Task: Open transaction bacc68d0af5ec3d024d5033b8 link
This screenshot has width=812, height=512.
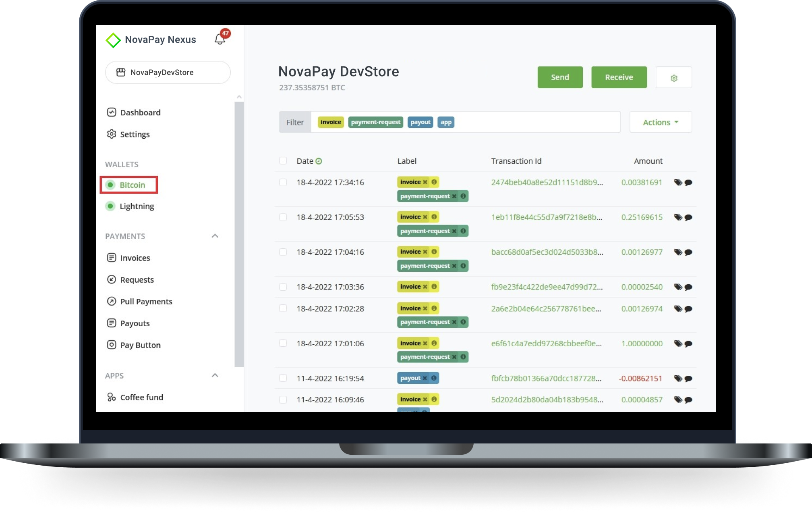Action: point(547,252)
